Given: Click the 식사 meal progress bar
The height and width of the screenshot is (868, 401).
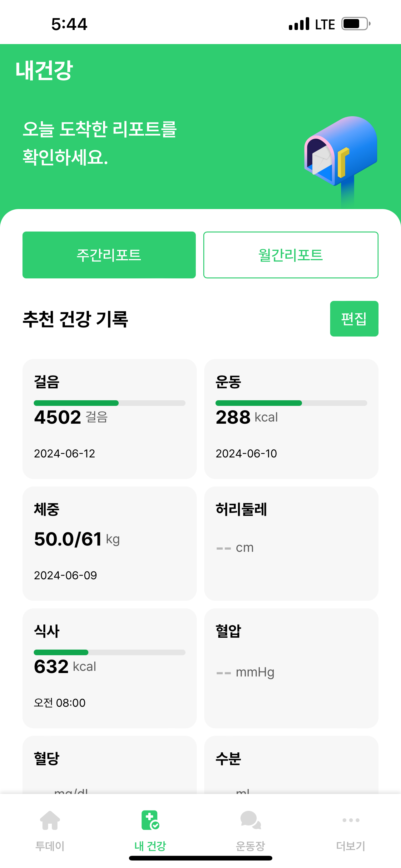Looking at the screenshot, I should pyautogui.click(x=109, y=653).
